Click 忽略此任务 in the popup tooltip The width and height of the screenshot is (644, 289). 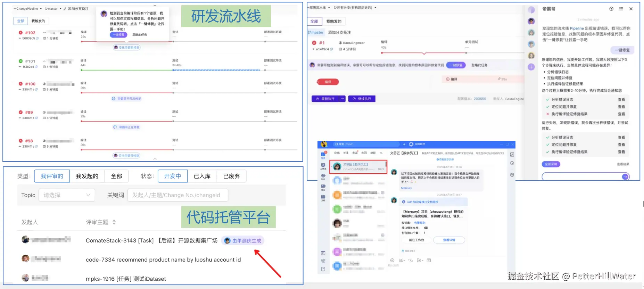click(x=140, y=35)
